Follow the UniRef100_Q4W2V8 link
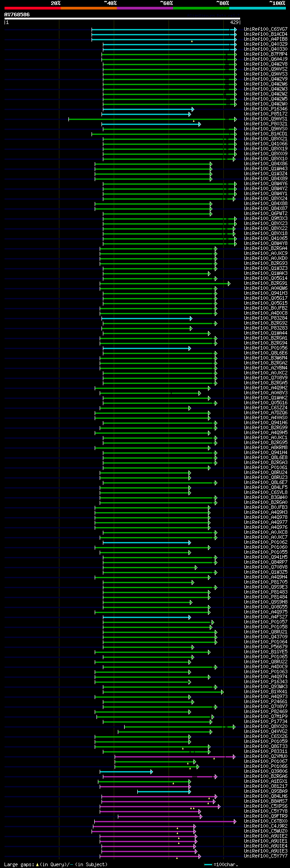The image size is (290, 868). click(x=266, y=64)
